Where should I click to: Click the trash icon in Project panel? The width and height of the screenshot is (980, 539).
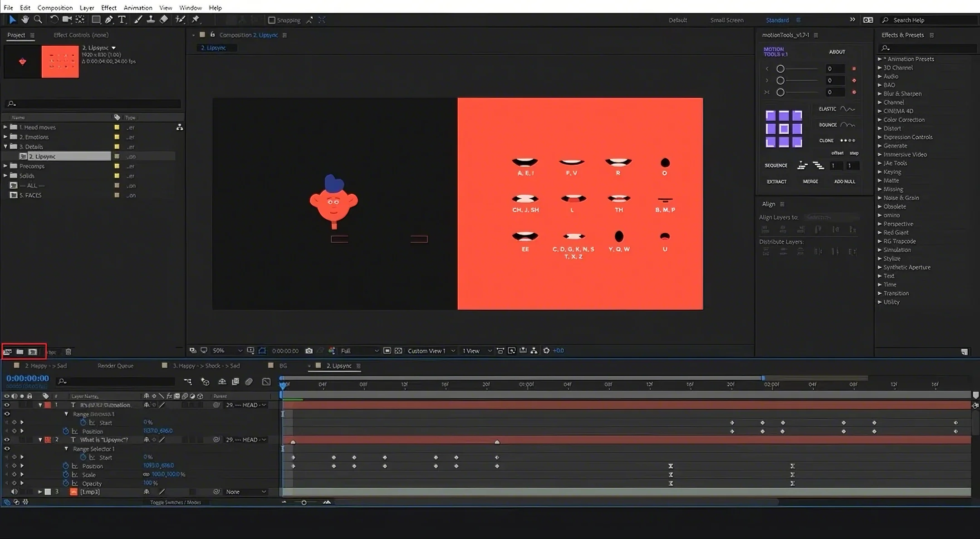click(69, 352)
